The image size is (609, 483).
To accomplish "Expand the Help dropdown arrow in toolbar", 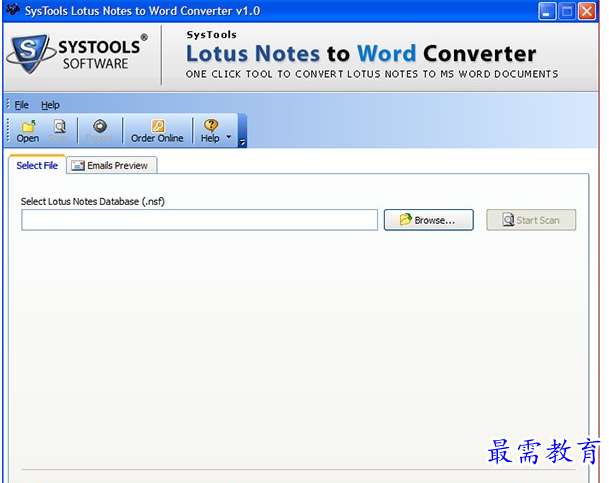I will 229,137.
